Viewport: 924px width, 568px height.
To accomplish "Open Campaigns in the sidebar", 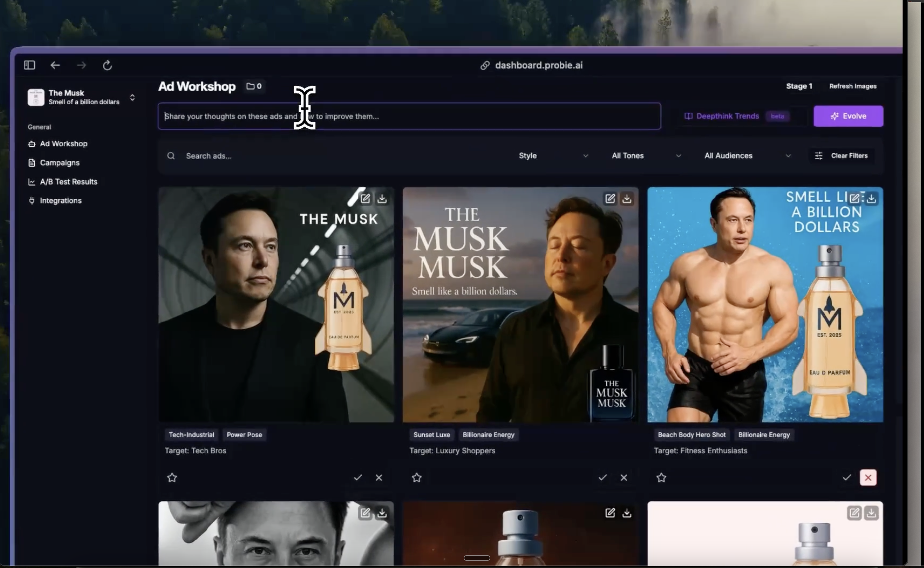I will tap(59, 163).
